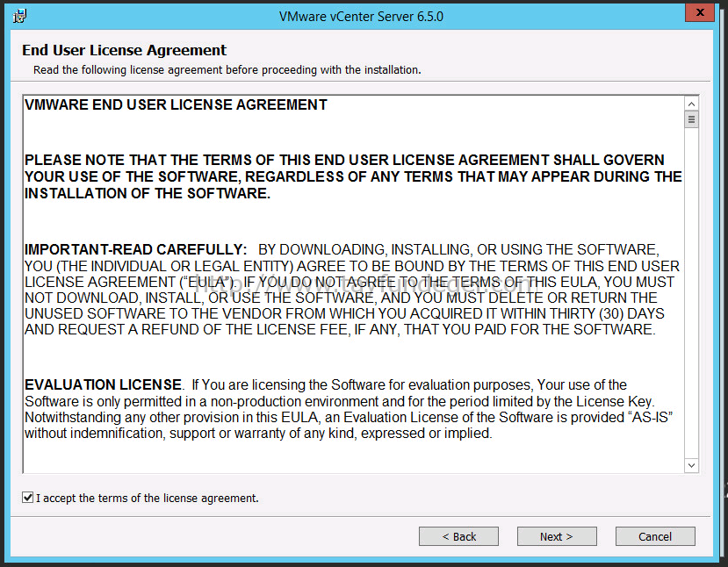Screen dimensions: 728x567
Task: Click the installer icon in the title bar
Action: (19, 17)
